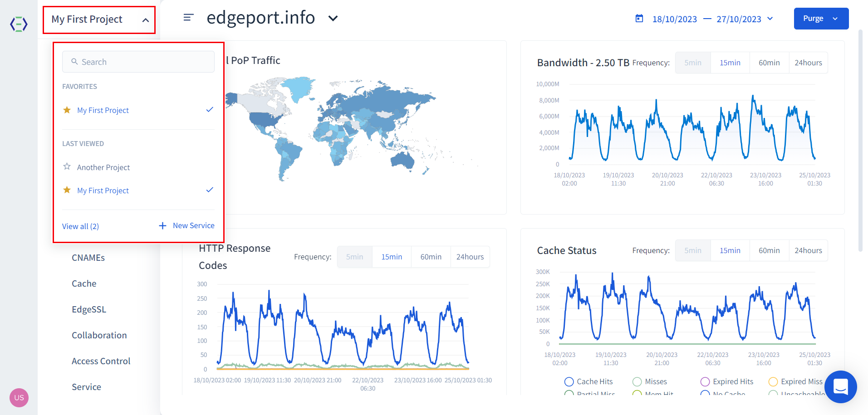Collapse the My First Project dropdown
Viewport: 868px width, 415px height.
[x=145, y=20]
